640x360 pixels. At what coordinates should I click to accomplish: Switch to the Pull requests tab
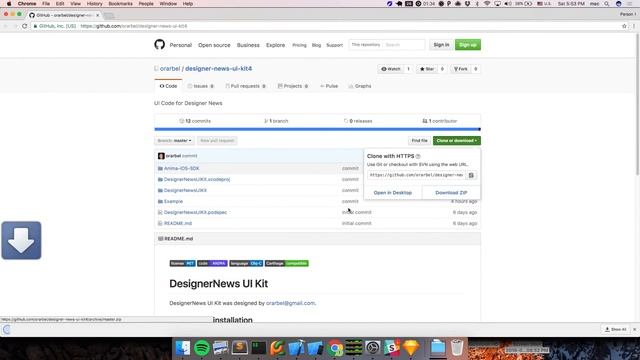tap(245, 86)
